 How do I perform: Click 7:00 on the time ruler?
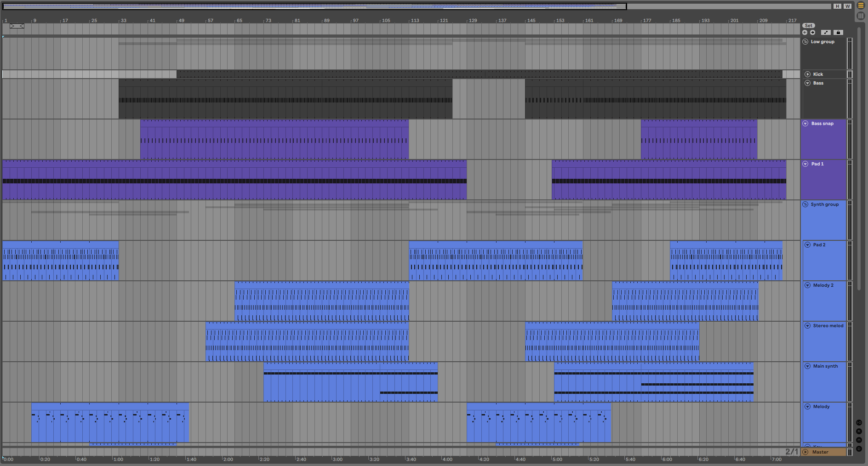[x=777, y=459]
